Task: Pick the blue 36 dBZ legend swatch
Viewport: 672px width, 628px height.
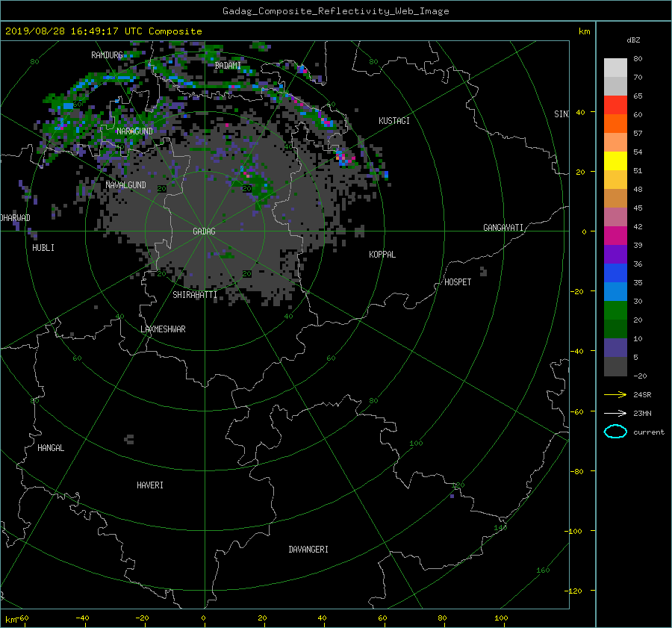Action: point(615,273)
